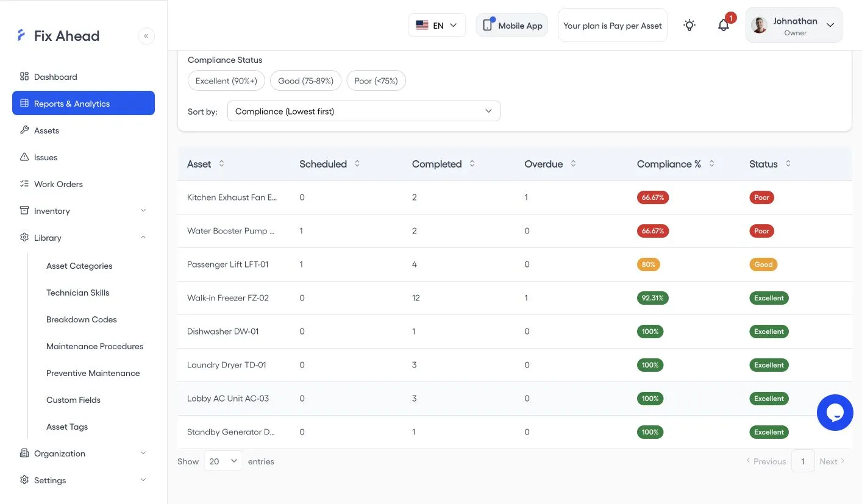The height and width of the screenshot is (504, 862).
Task: Select Dishwasher DW-01 asset
Action: point(223,332)
